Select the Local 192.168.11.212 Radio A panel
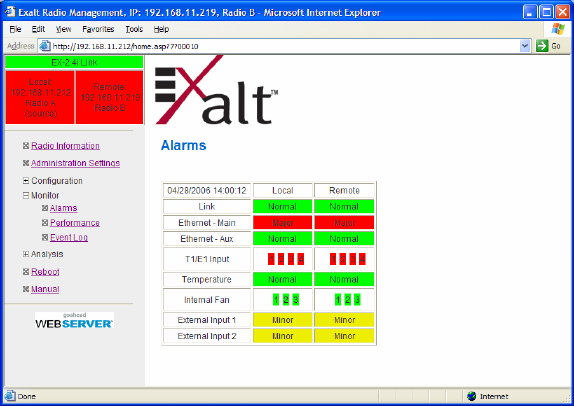Viewport: 574px width, 406px height. pos(40,97)
